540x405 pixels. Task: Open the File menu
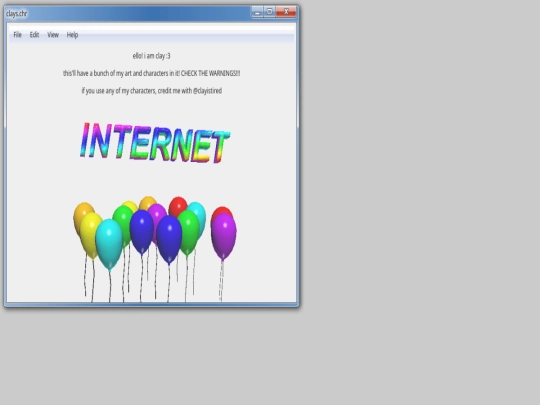18,35
